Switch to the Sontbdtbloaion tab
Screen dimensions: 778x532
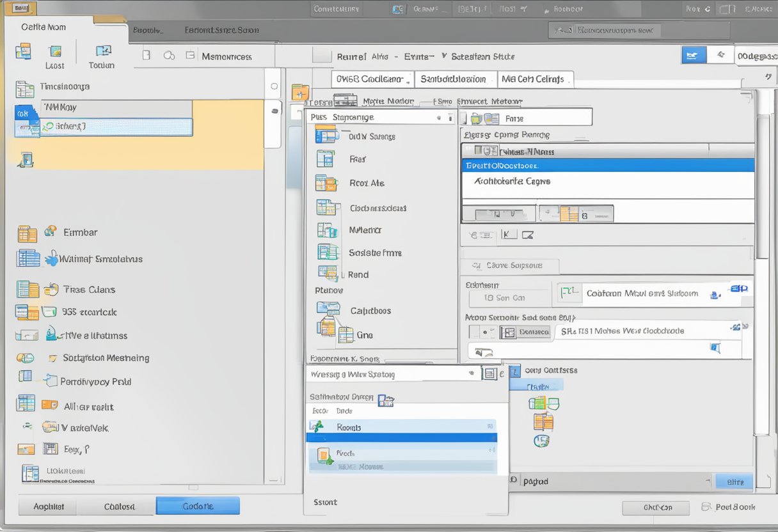click(x=455, y=79)
